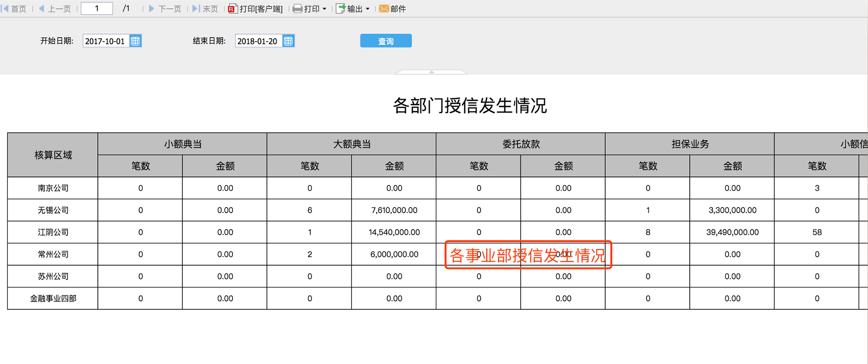Click the printer icon for 打印
This screenshot has width=868, height=364.
point(297,9)
